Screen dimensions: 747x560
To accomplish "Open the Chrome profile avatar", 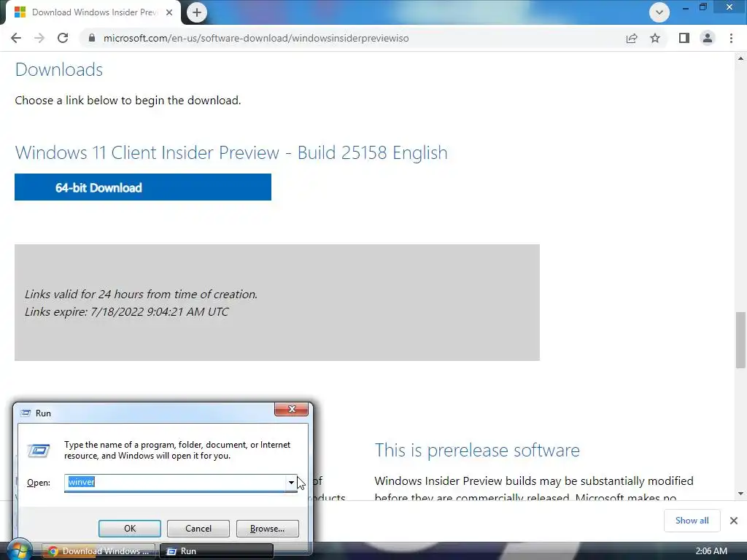I will click(708, 38).
